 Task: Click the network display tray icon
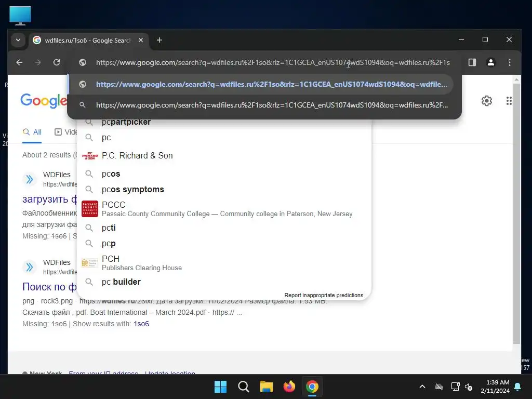tap(455, 387)
